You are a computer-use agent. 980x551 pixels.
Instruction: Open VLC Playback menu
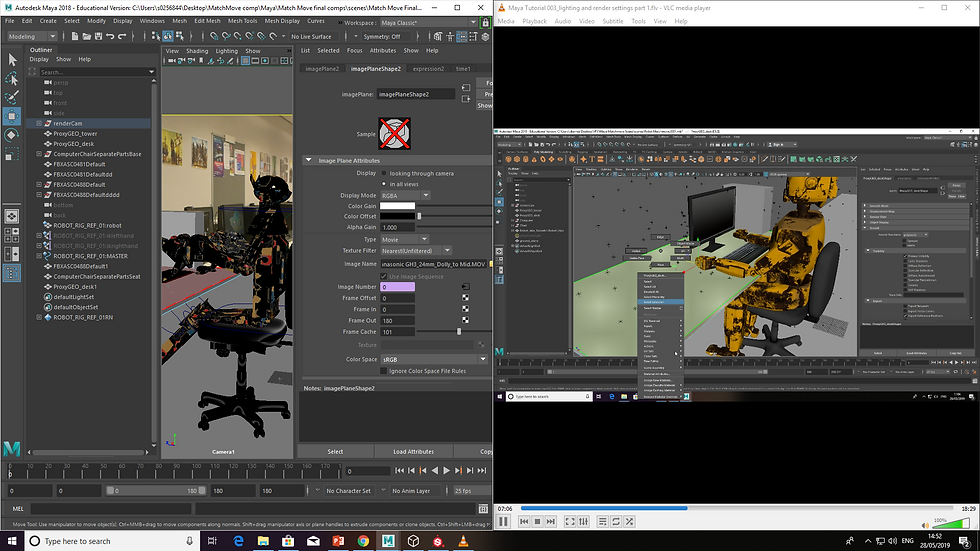point(534,21)
